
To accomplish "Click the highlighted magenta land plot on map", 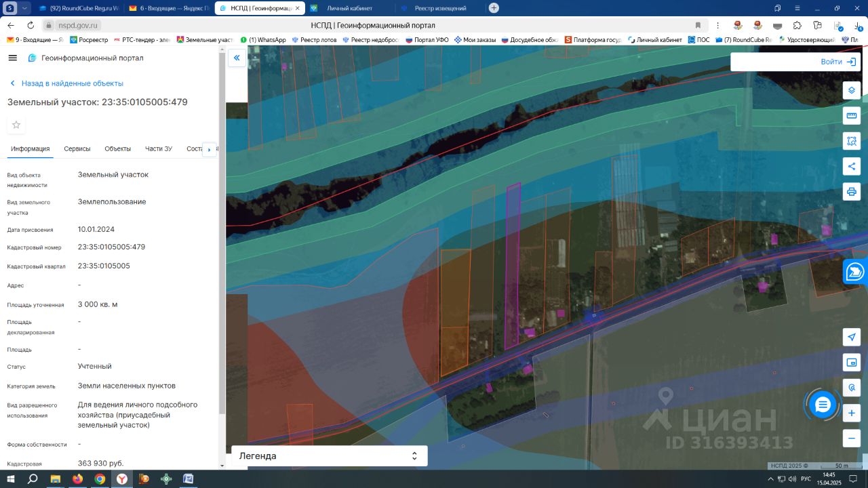I will [x=513, y=266].
